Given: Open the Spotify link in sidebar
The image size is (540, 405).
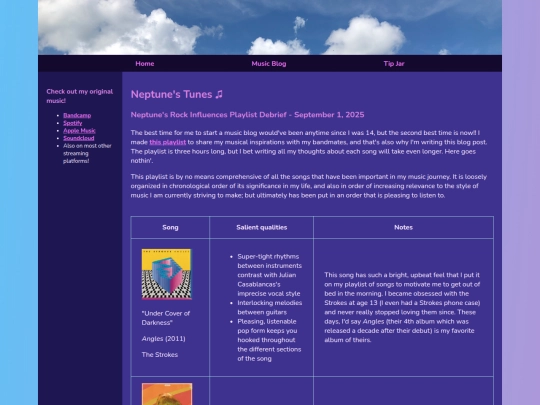Looking at the screenshot, I should 73,123.
